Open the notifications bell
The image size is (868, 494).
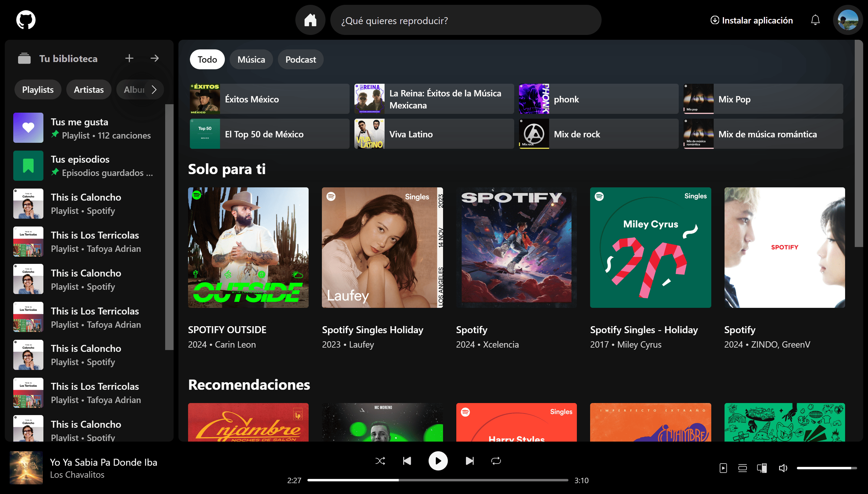[x=815, y=20]
